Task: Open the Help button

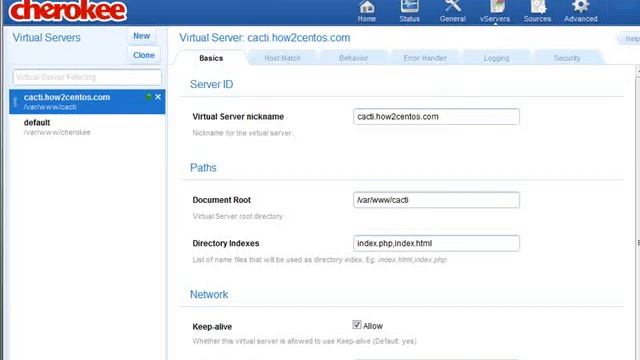Action: (629, 39)
